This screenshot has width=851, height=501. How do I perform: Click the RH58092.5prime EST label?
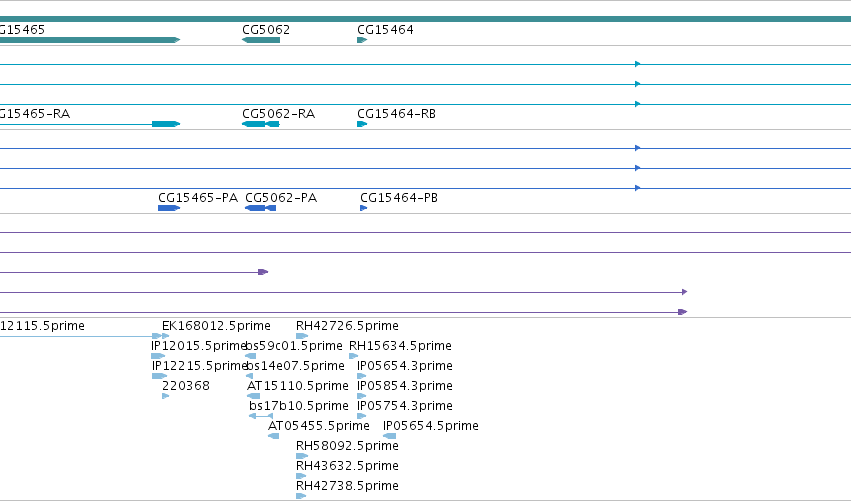(347, 446)
